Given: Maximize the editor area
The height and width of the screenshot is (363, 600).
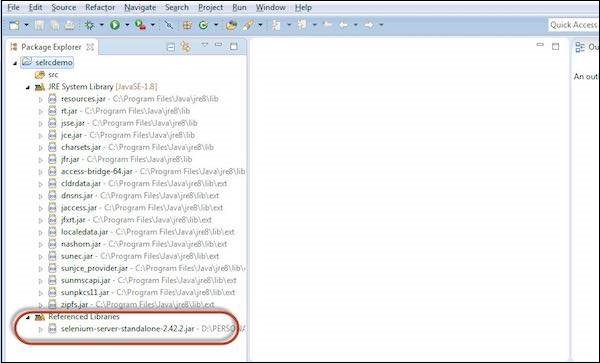Looking at the screenshot, I should click(x=555, y=47).
